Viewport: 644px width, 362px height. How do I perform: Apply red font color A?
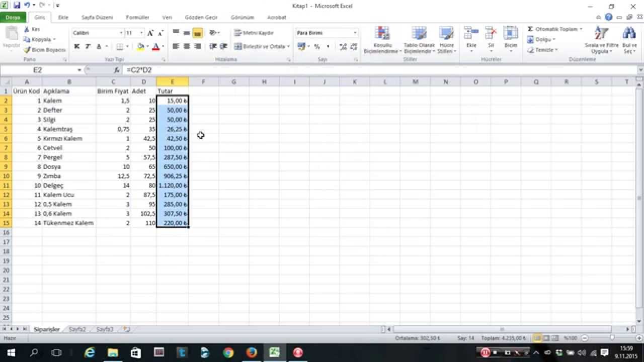[x=156, y=46]
